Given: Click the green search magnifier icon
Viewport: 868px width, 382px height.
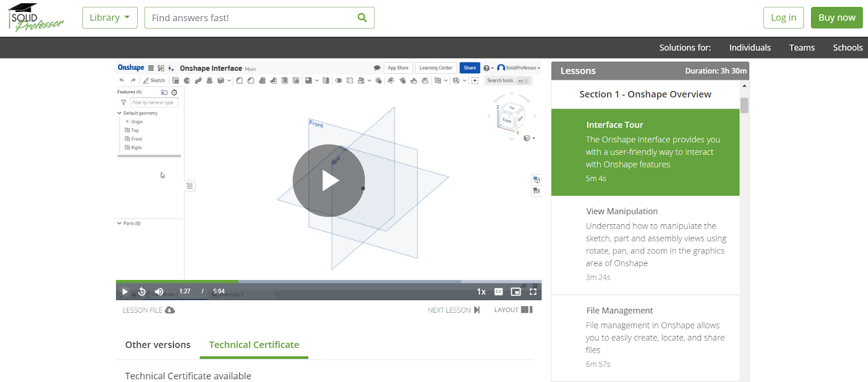Looking at the screenshot, I should (362, 18).
